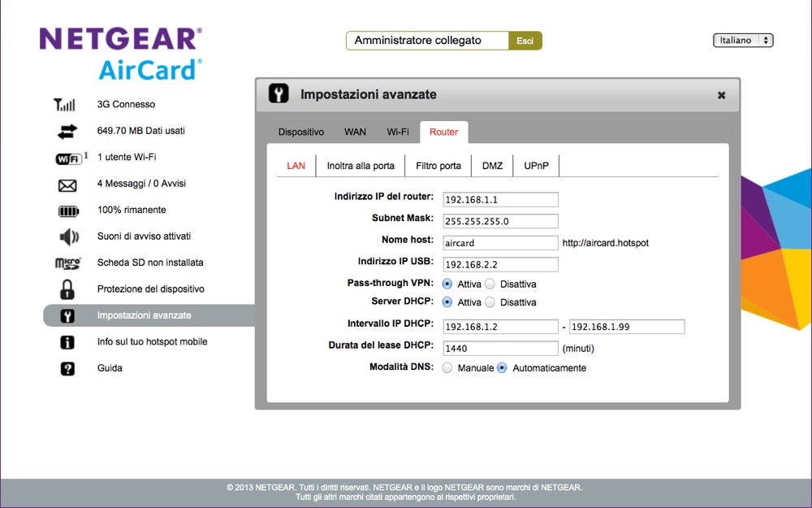Click the data usage arrows icon

67,132
